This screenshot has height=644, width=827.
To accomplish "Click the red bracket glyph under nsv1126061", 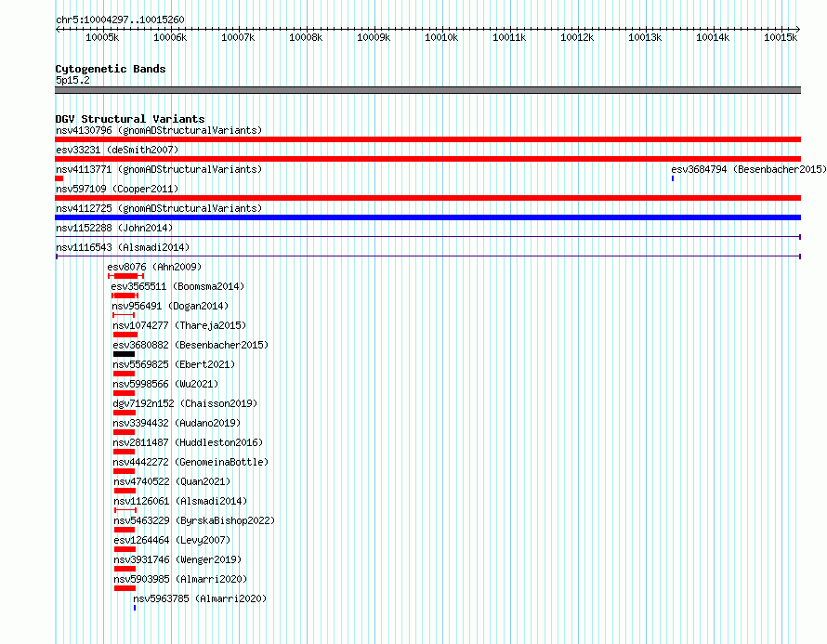I will (125, 510).
